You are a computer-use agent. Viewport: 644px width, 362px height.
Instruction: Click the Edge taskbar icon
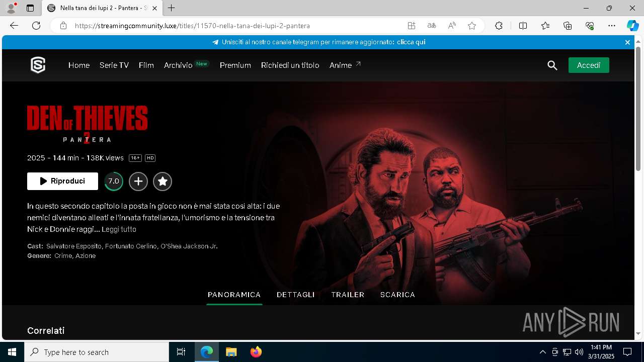207,352
